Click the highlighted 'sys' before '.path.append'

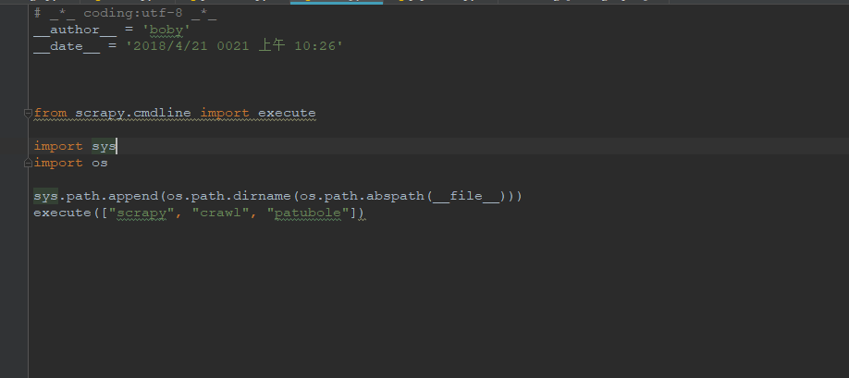tap(45, 196)
